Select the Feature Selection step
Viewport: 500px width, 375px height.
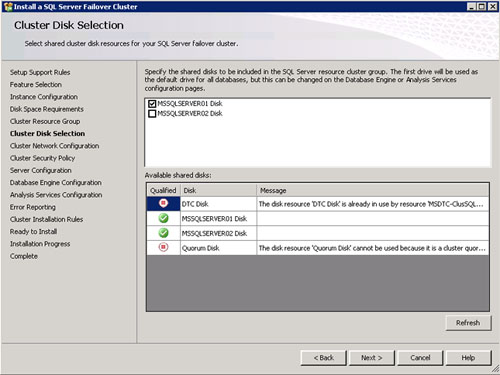coord(36,85)
